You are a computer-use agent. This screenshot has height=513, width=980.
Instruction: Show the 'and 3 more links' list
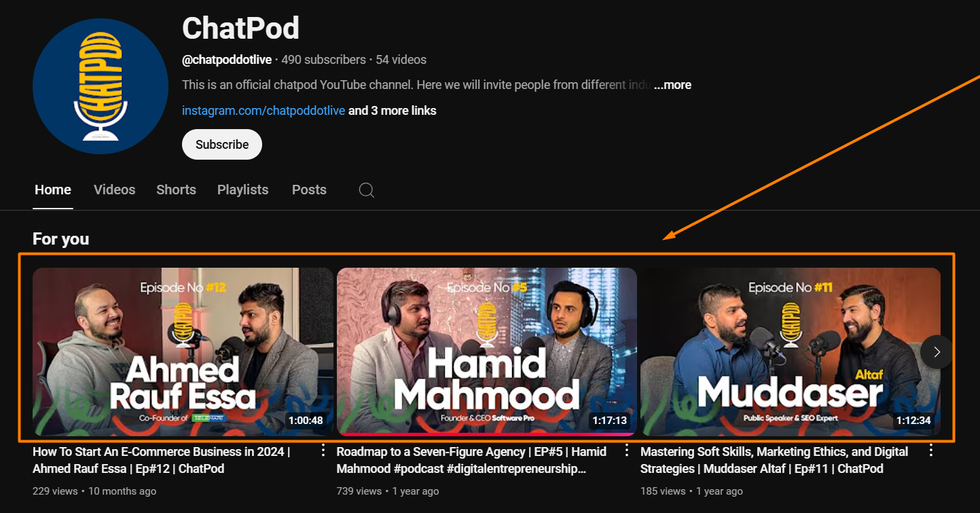(393, 111)
